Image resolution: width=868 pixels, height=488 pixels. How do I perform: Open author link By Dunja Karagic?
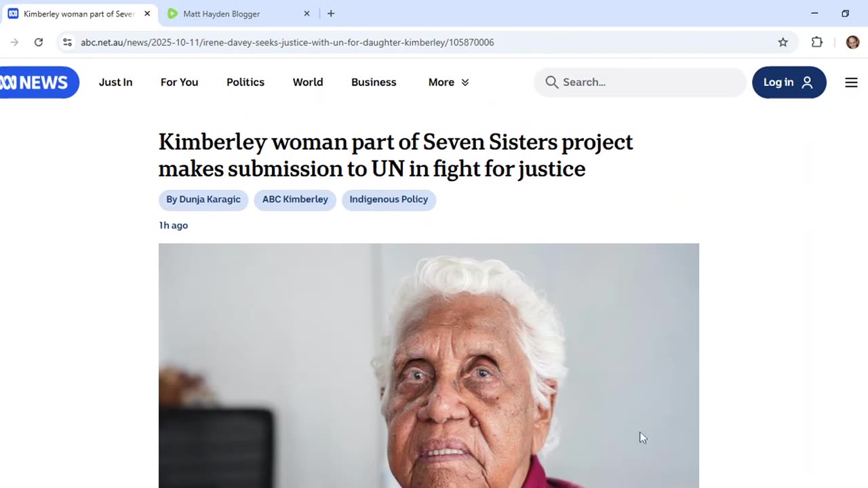tap(203, 199)
